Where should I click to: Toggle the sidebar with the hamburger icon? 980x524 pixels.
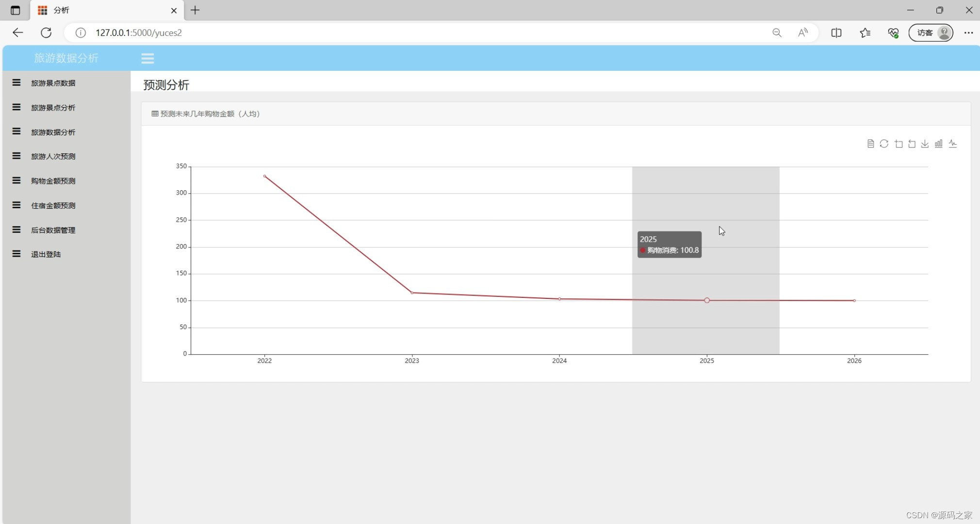(x=147, y=59)
